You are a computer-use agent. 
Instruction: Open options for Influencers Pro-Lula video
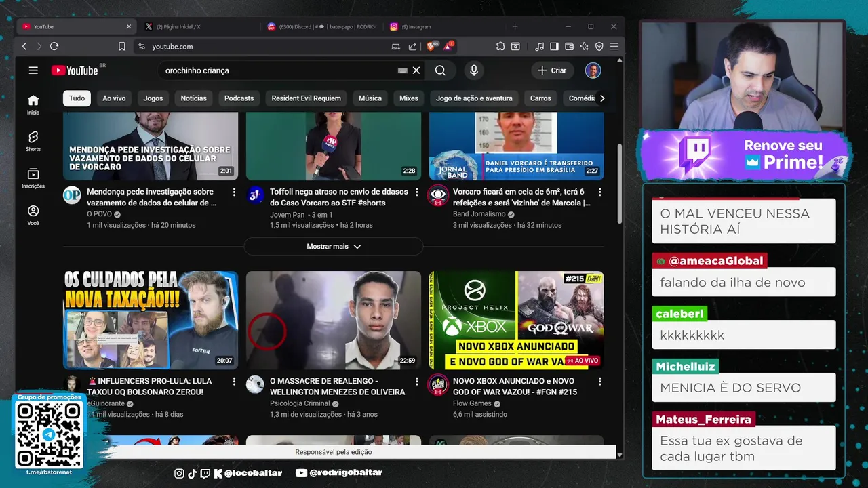coord(235,382)
